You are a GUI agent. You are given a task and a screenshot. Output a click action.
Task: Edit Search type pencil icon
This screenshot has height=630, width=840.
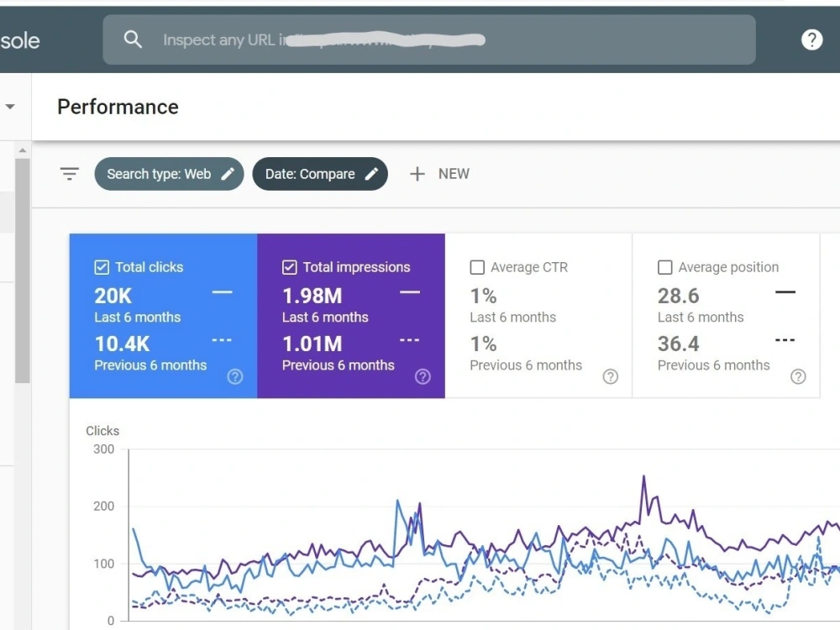click(228, 174)
